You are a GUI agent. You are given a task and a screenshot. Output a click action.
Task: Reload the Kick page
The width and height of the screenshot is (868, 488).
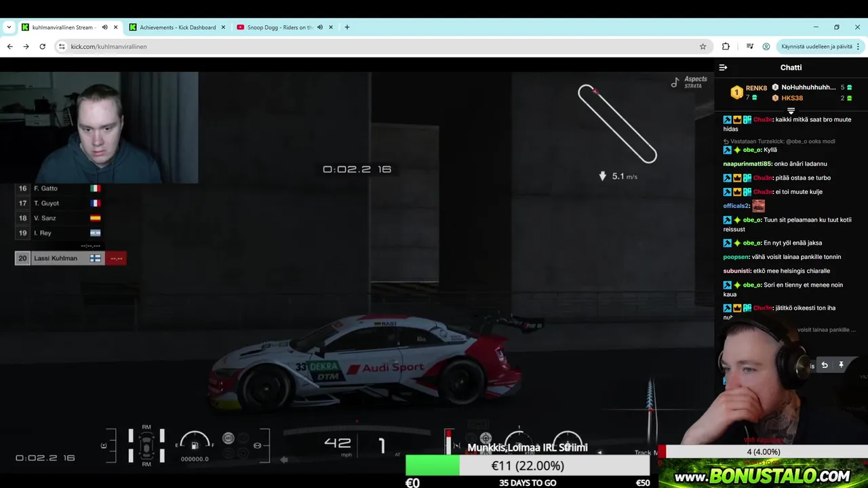pos(42,46)
